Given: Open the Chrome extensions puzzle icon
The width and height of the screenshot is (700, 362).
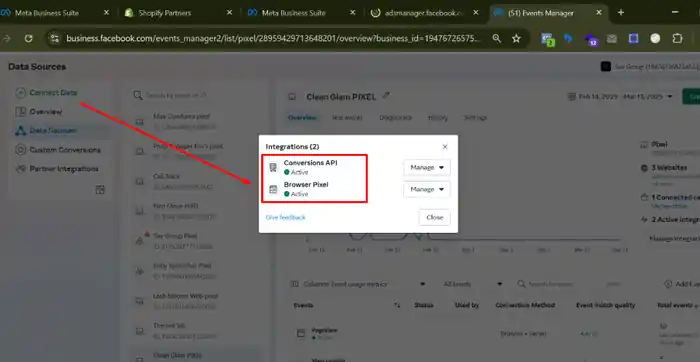Looking at the screenshot, I should coord(677,39).
